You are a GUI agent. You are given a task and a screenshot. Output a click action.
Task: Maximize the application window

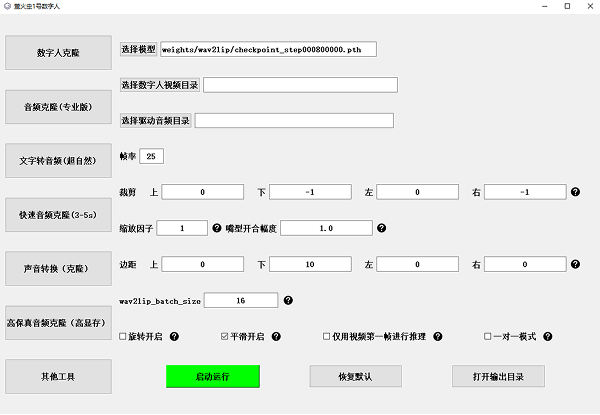[567, 6]
